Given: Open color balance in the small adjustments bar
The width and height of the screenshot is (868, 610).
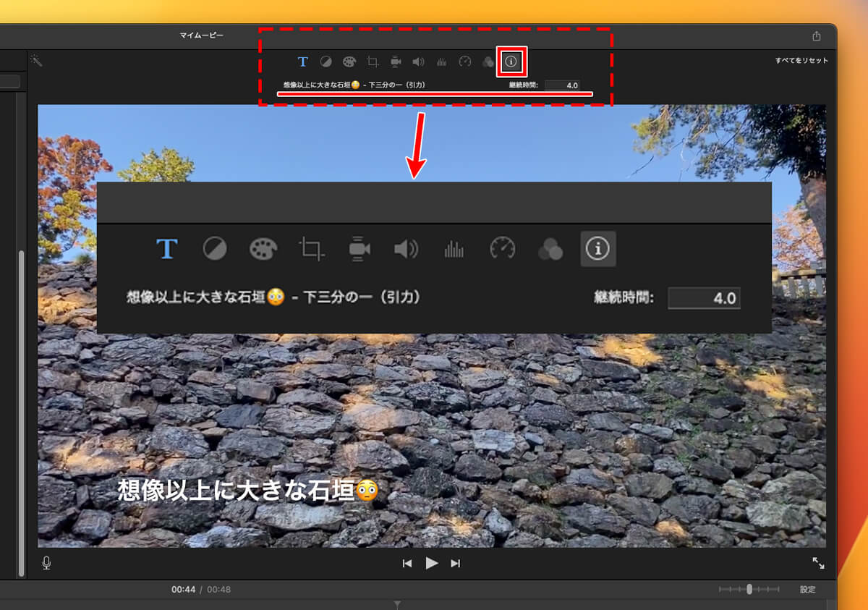Looking at the screenshot, I should coord(325,62).
